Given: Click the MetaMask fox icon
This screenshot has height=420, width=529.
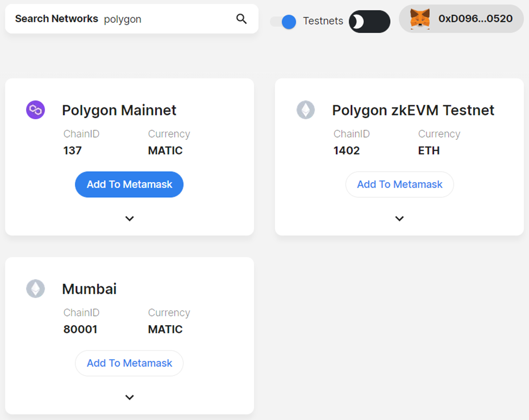Looking at the screenshot, I should click(420, 19).
